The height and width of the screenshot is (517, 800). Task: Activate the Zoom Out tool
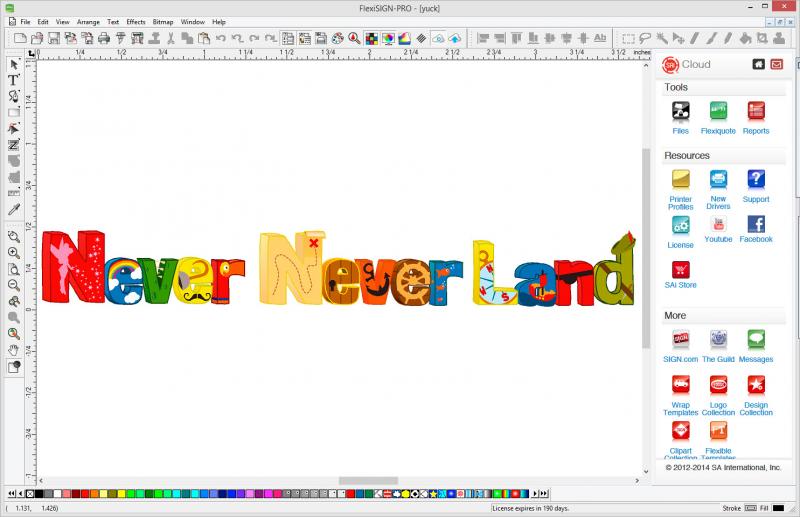[14, 285]
